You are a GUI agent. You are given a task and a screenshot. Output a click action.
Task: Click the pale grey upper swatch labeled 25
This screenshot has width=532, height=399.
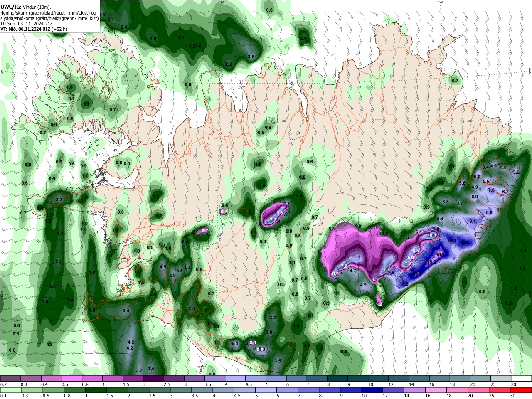500,379
